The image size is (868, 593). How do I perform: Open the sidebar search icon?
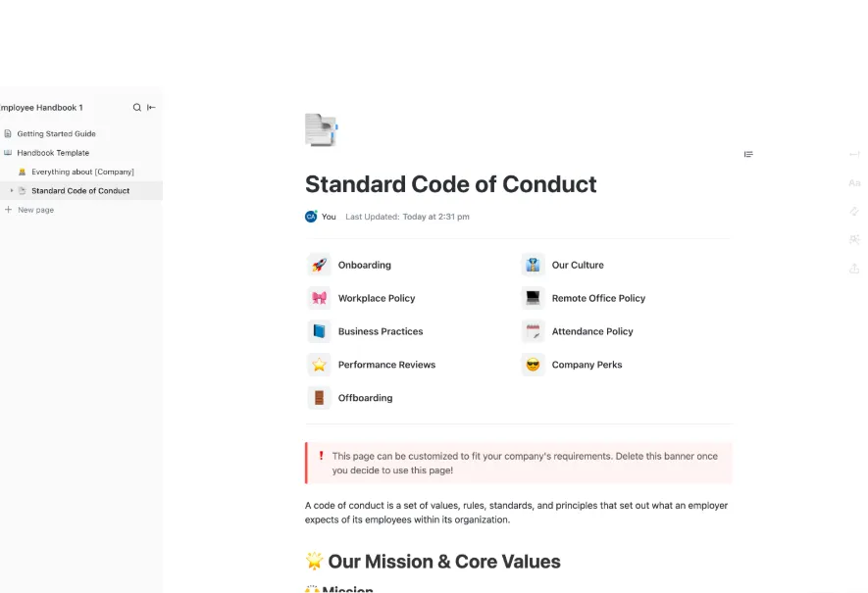(x=136, y=107)
